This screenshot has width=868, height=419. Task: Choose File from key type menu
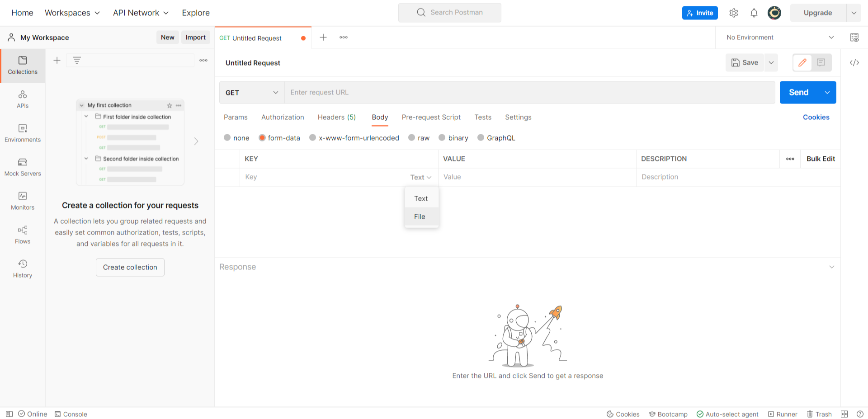[x=422, y=217]
